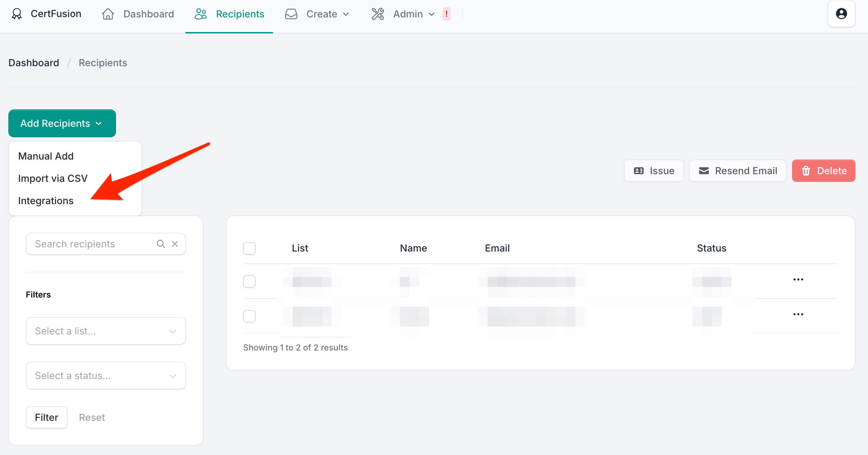Screen dimensions: 868x455
Task: Click the magnifier search icon
Action: [161, 244]
